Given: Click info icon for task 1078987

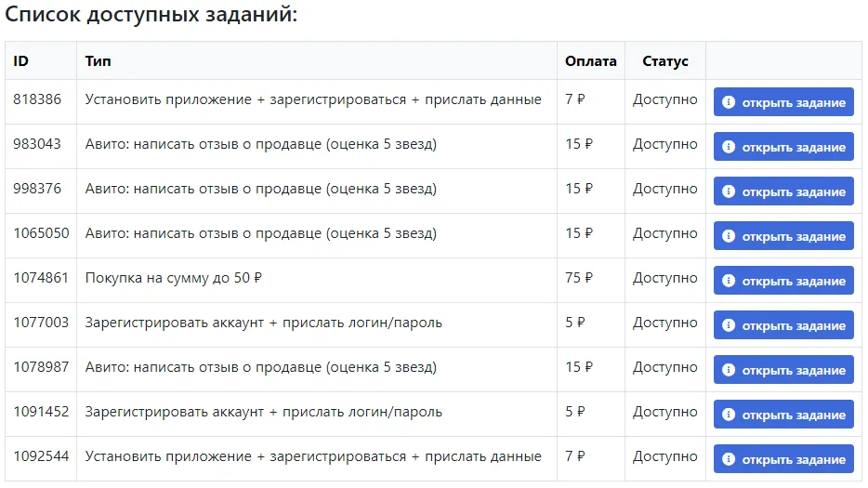Looking at the screenshot, I should (x=729, y=370).
